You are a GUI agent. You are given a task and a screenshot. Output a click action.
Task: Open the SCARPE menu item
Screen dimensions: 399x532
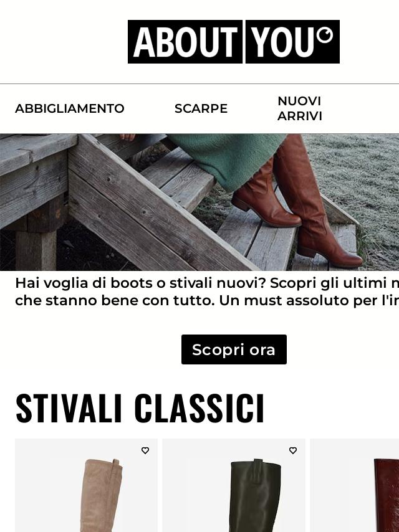(201, 108)
